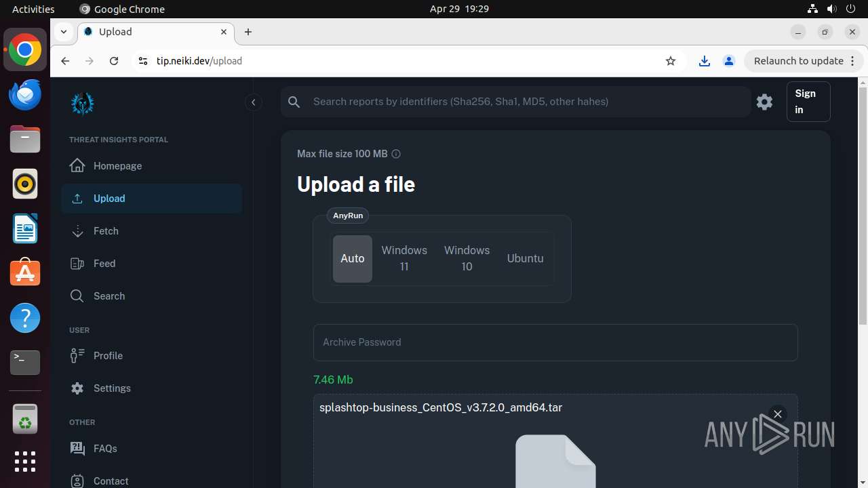Show applications grid in dock
The width and height of the screenshot is (868, 488).
click(x=25, y=462)
